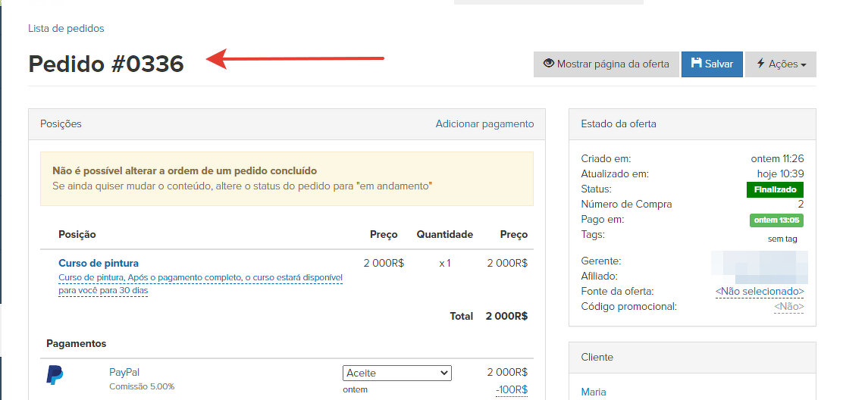The height and width of the screenshot is (400, 868).
Task: Click the green Finalizado status badge
Action: [776, 189]
